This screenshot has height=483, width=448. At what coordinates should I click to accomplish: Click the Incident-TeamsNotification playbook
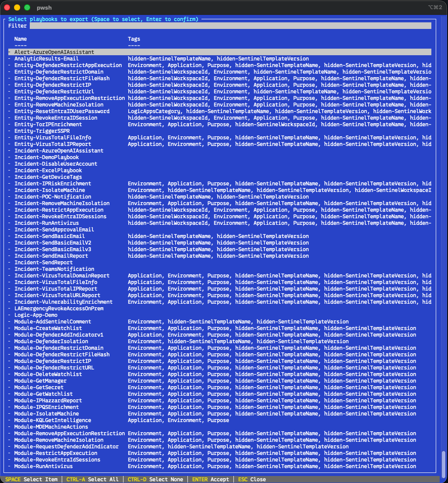[x=54, y=269]
